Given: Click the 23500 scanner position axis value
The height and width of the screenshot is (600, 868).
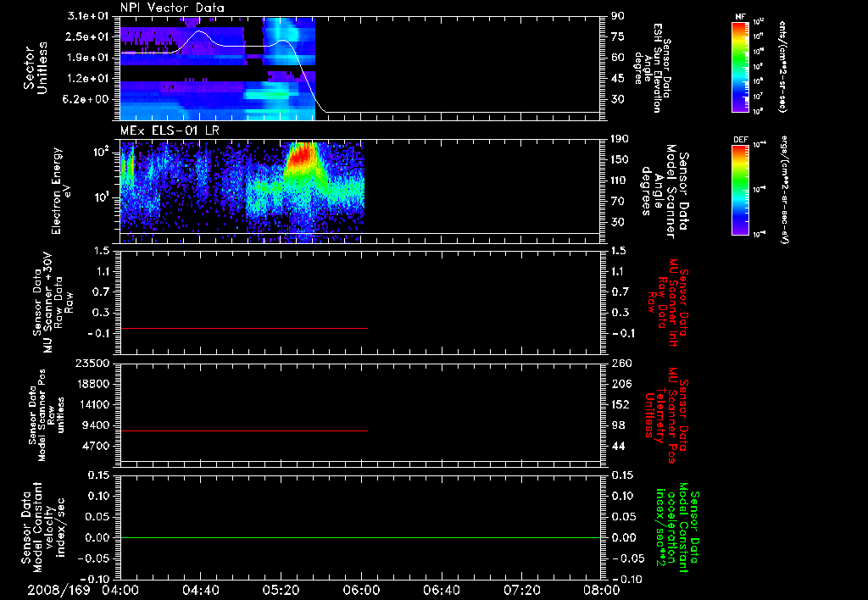Looking at the screenshot, I should pyautogui.click(x=92, y=363).
